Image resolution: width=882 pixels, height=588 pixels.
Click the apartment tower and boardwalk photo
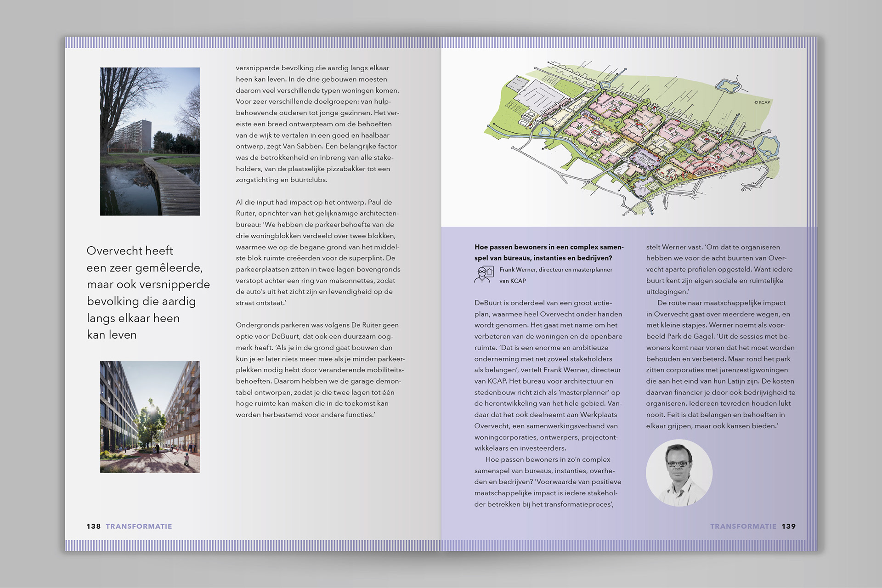[150, 141]
